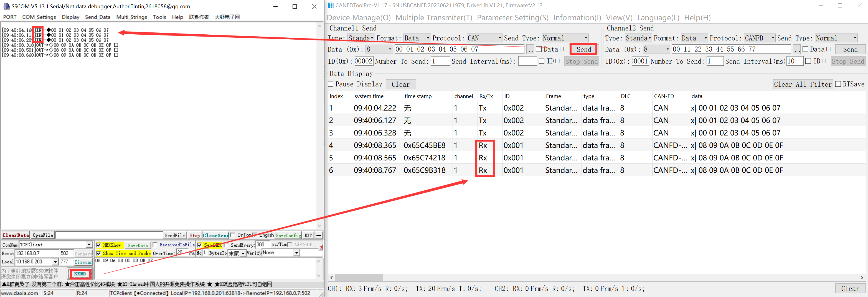
Task: Expand the Channel1 Protocol CAN dropdown
Action: [x=499, y=38]
